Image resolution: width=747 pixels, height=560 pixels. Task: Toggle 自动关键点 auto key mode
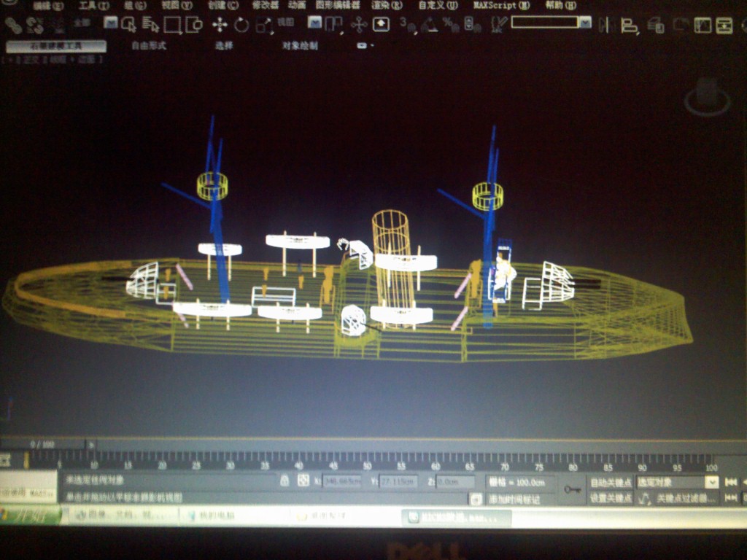tap(611, 483)
